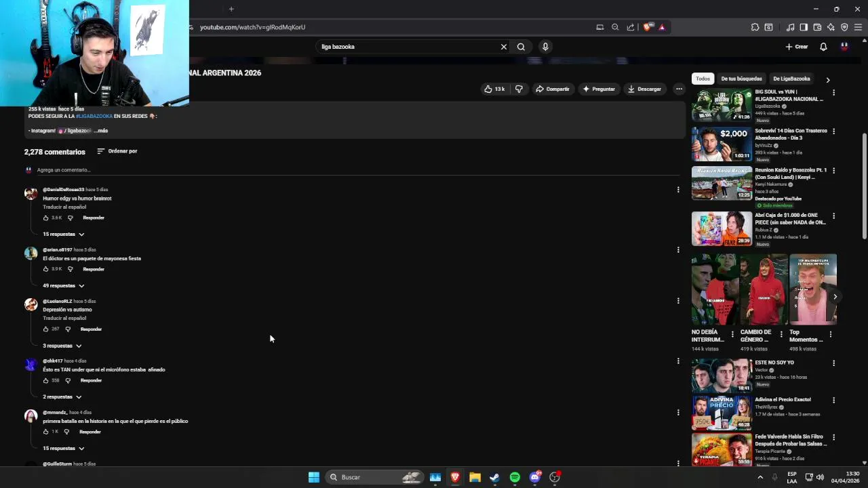Open the #LIGABAZOOKA hashtag link
Image resolution: width=868 pixels, height=488 pixels.
coord(94,116)
